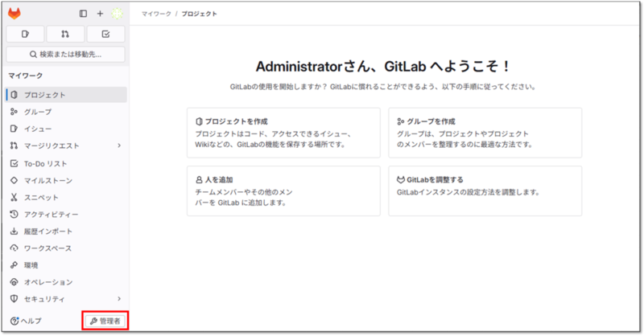The height and width of the screenshot is (336, 644).
Task: Click the 環境 sidebar icon
Action: pyautogui.click(x=14, y=265)
